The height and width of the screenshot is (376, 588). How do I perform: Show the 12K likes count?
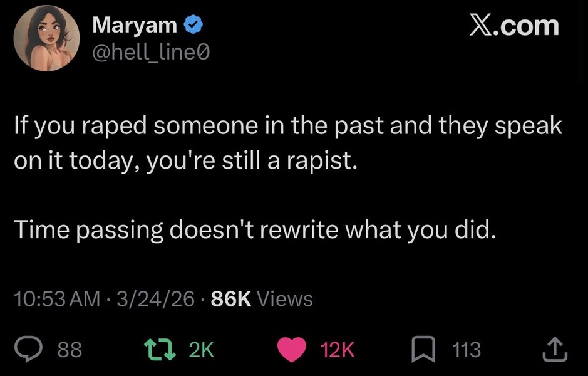(x=338, y=350)
